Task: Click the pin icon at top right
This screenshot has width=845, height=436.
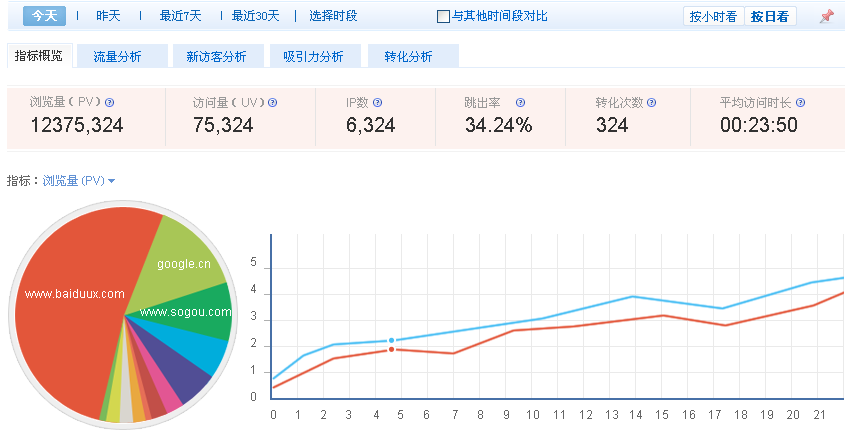Action: (x=827, y=16)
